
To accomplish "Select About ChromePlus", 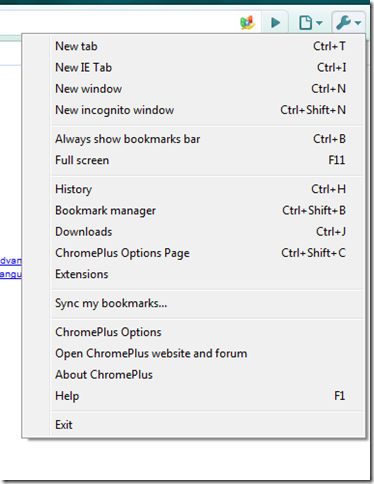I will [x=207, y=375].
